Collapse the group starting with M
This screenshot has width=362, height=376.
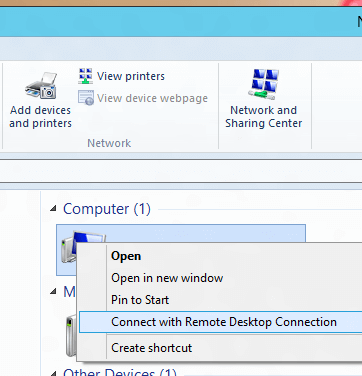[x=53, y=292]
